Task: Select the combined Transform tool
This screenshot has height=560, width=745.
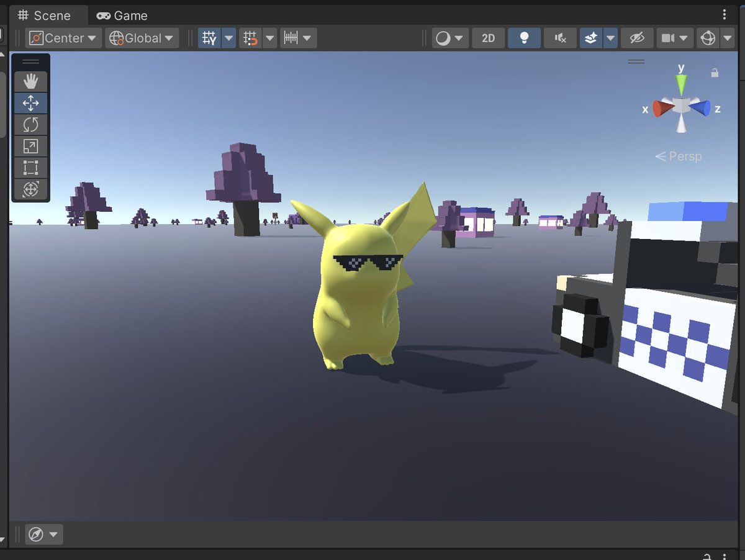Action: click(x=30, y=189)
